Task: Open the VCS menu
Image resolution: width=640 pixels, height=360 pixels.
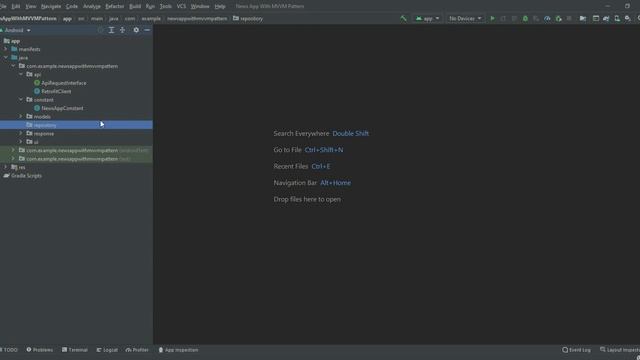Action: [181, 6]
